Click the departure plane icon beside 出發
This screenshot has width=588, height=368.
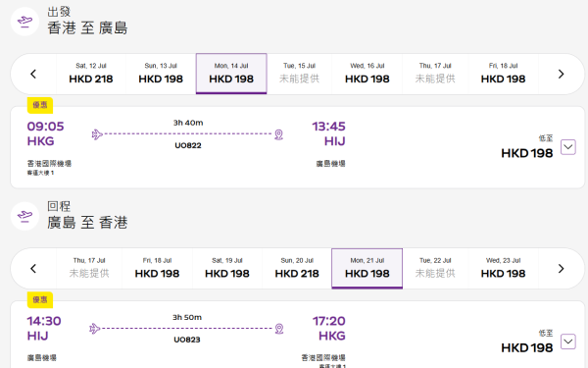click(24, 22)
